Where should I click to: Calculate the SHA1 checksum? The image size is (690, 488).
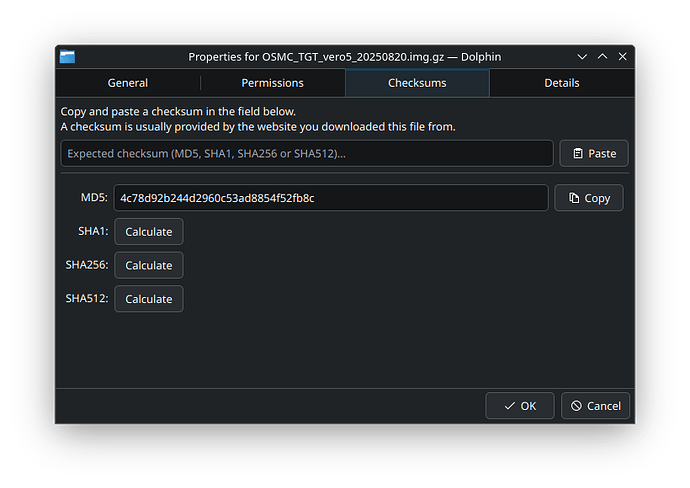pyautogui.click(x=148, y=232)
